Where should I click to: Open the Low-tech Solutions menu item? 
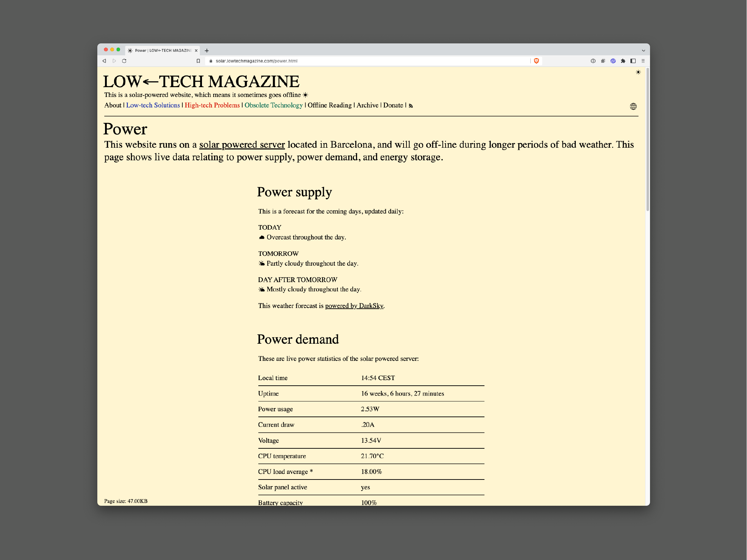click(x=153, y=105)
